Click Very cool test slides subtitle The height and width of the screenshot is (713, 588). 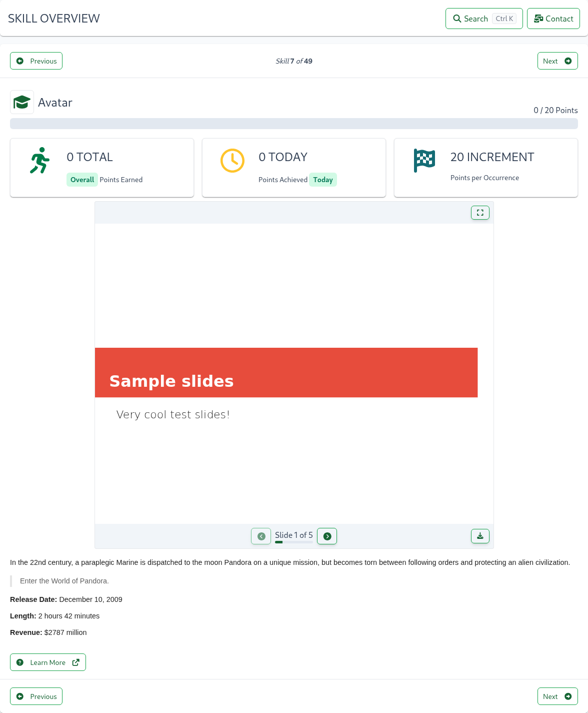tap(173, 415)
